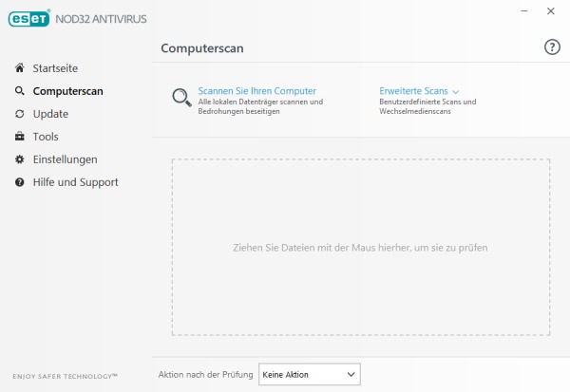Click the Benutzerdefinierte Scans und Wechselmedienscans description

[427, 106]
